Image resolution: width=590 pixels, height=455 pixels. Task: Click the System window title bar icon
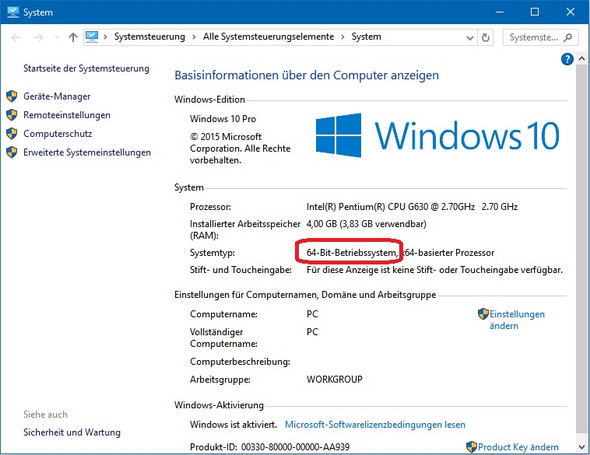click(x=13, y=12)
